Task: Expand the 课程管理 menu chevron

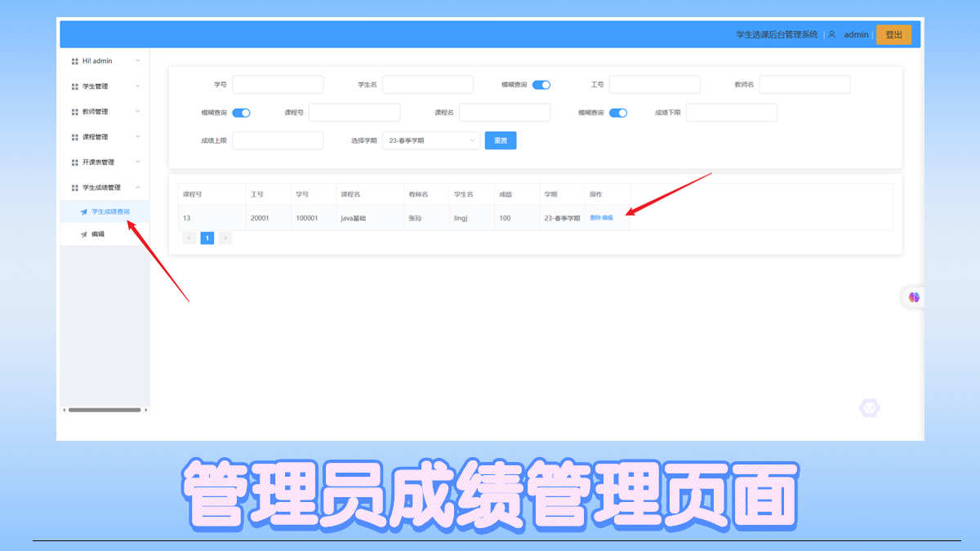Action: click(137, 137)
